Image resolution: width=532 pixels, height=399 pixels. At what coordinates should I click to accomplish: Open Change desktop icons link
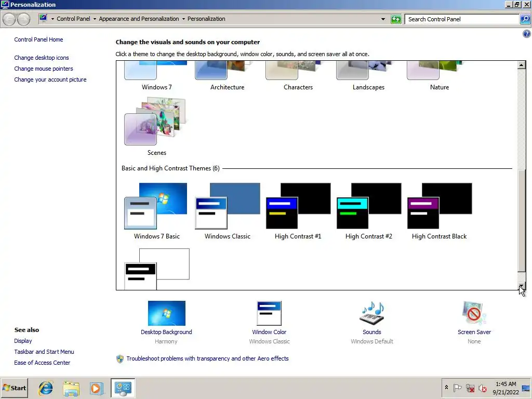click(x=42, y=58)
